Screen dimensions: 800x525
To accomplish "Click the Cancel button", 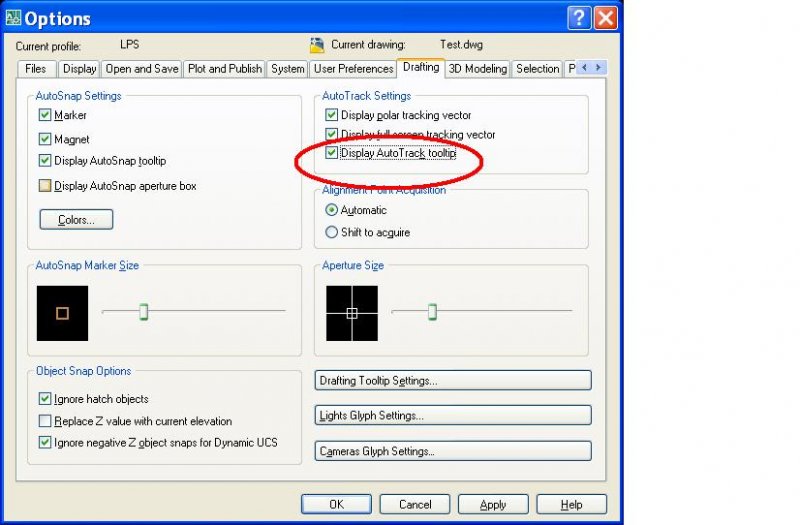I will (415, 504).
